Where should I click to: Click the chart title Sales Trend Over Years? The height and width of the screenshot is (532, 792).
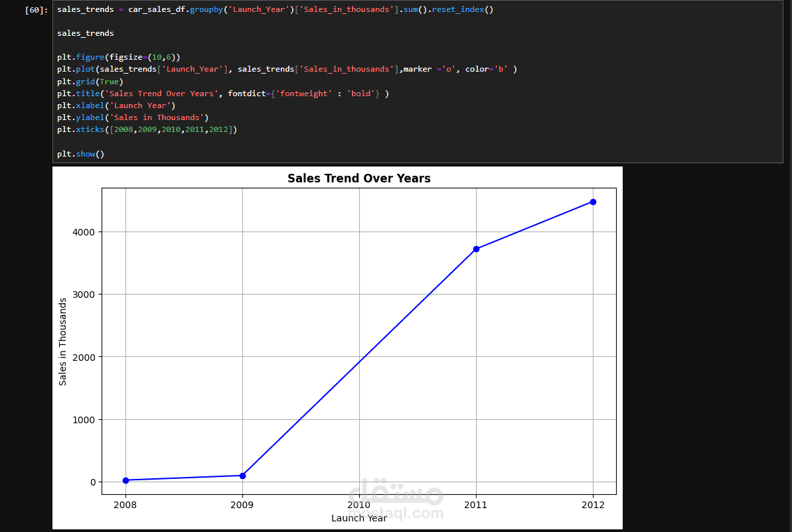(x=359, y=178)
